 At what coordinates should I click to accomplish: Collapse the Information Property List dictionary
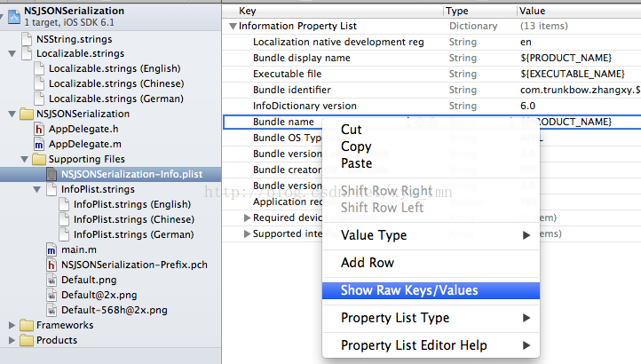[x=233, y=27]
